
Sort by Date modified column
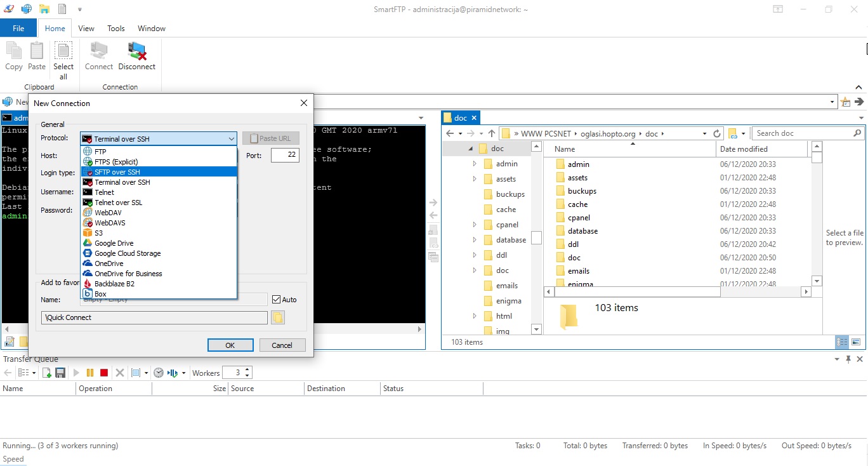pyautogui.click(x=761, y=149)
